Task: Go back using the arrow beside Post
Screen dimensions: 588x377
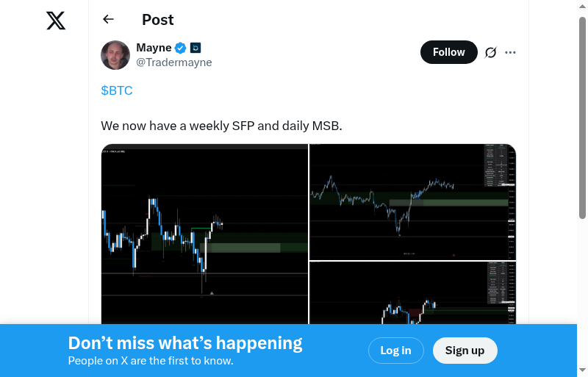Action: tap(109, 20)
